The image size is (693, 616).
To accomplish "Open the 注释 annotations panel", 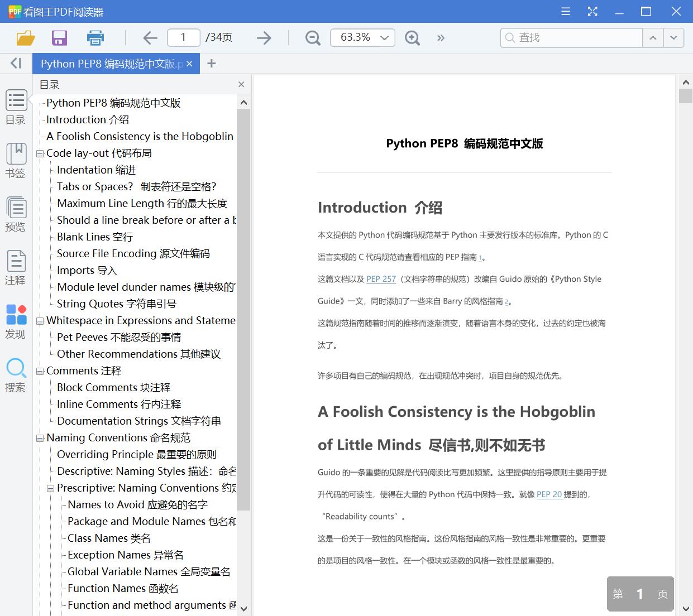I will click(x=16, y=267).
